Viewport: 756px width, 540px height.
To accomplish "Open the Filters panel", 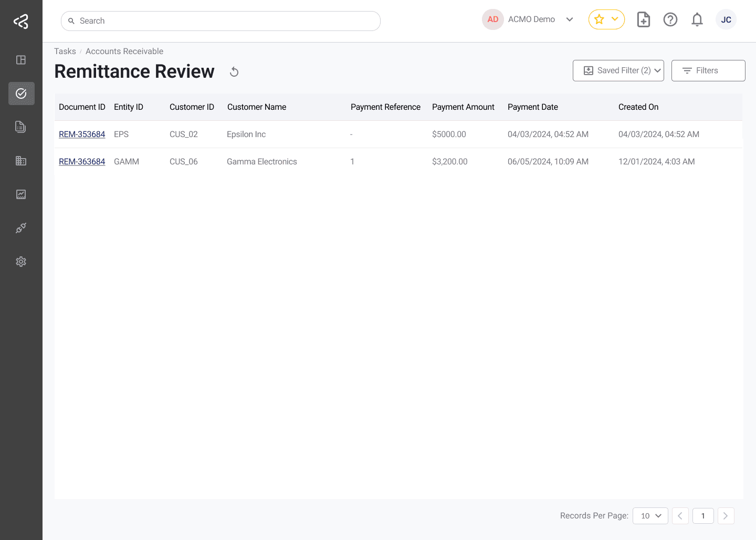I will tap(708, 70).
